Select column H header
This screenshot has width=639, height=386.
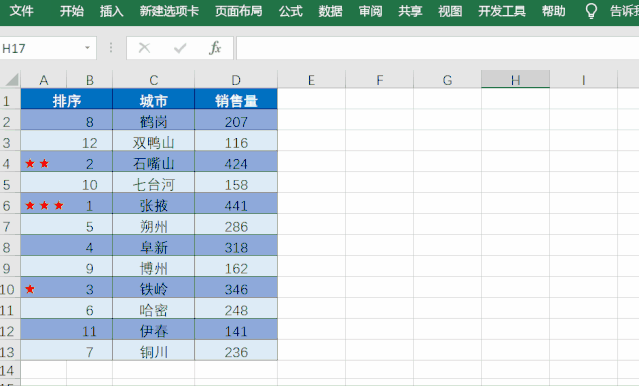[516, 79]
